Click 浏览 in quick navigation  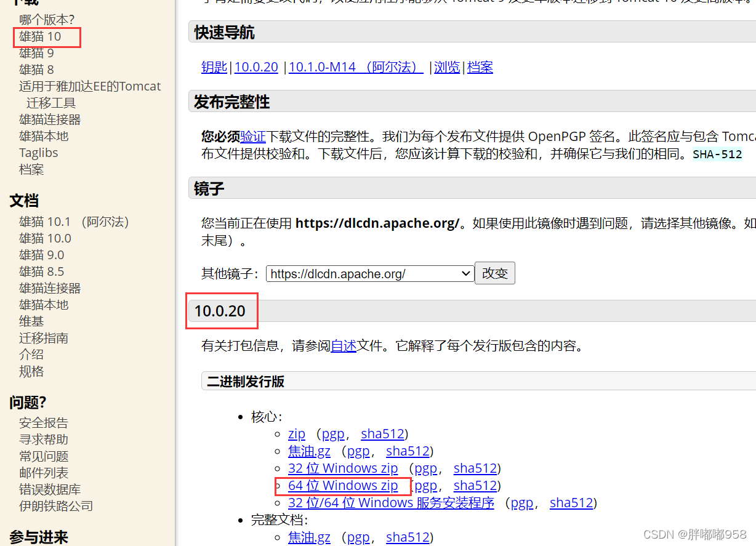click(447, 67)
